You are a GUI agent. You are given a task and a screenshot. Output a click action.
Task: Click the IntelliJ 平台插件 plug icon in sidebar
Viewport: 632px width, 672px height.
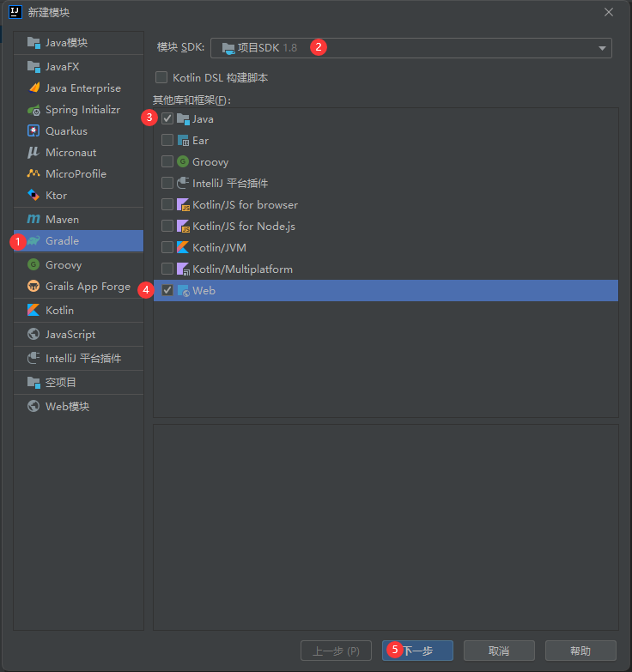pyautogui.click(x=33, y=358)
